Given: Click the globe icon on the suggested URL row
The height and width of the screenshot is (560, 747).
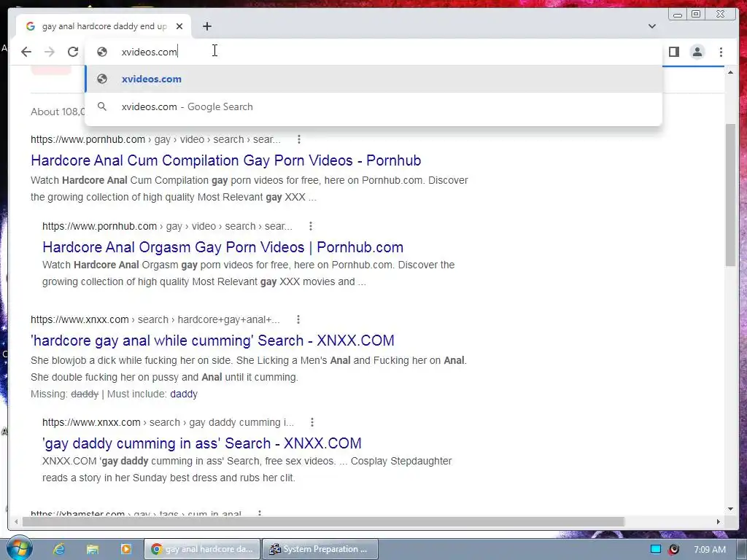Looking at the screenshot, I should tap(102, 79).
